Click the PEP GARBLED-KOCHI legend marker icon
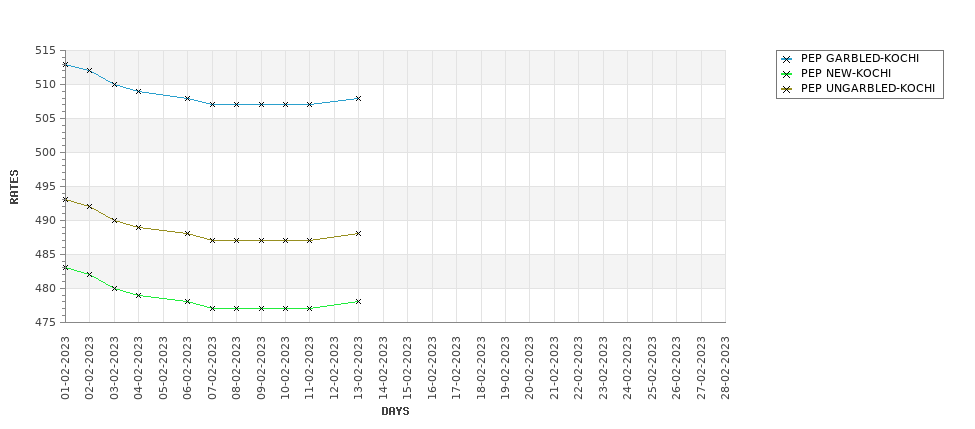975x429 pixels. pyautogui.click(x=787, y=60)
